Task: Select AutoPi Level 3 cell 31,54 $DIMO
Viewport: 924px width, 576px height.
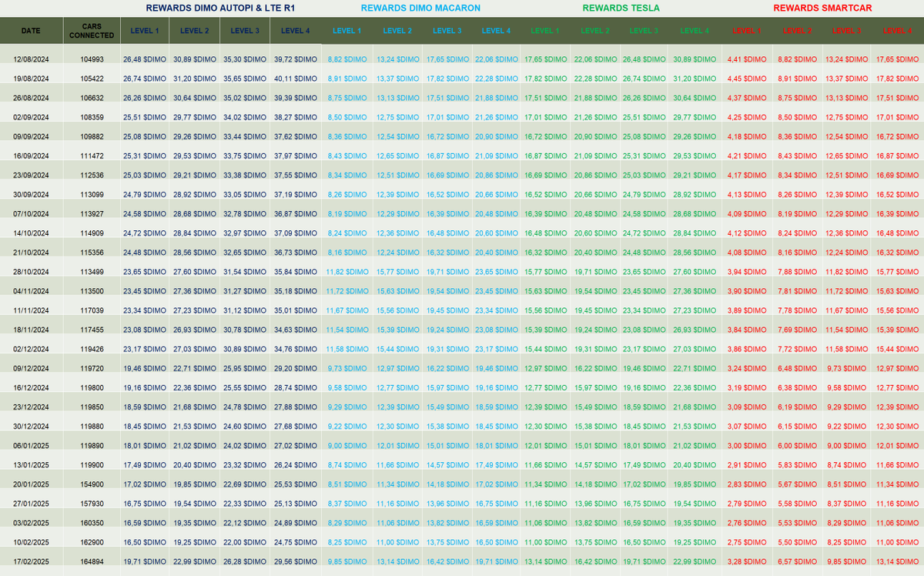Action: 245,272
